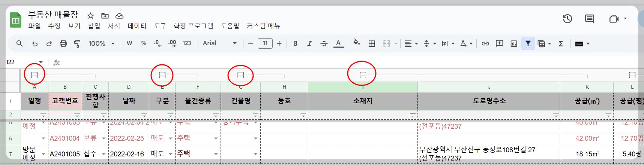Open the 확장 프로그램 menu
The height and width of the screenshot is (165, 644).
point(193,26)
